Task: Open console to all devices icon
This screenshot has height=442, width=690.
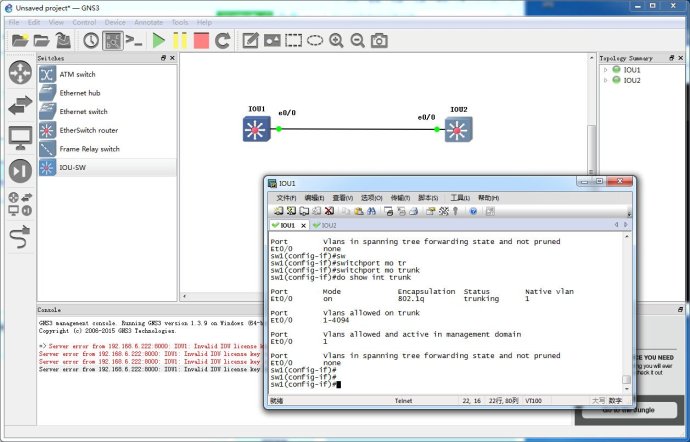Action: pos(134,41)
